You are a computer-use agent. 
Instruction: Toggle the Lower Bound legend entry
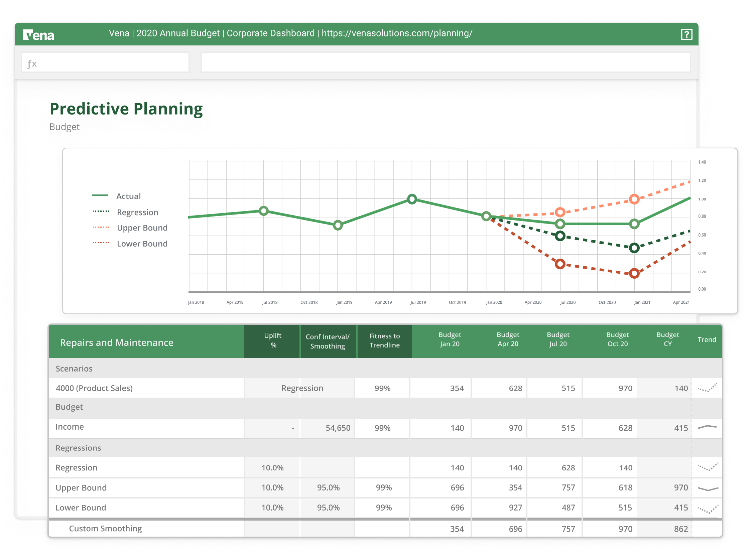coord(142,243)
